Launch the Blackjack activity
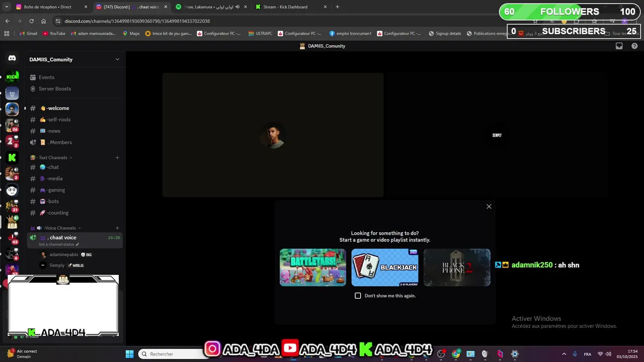This screenshot has width=644, height=362. click(385, 267)
